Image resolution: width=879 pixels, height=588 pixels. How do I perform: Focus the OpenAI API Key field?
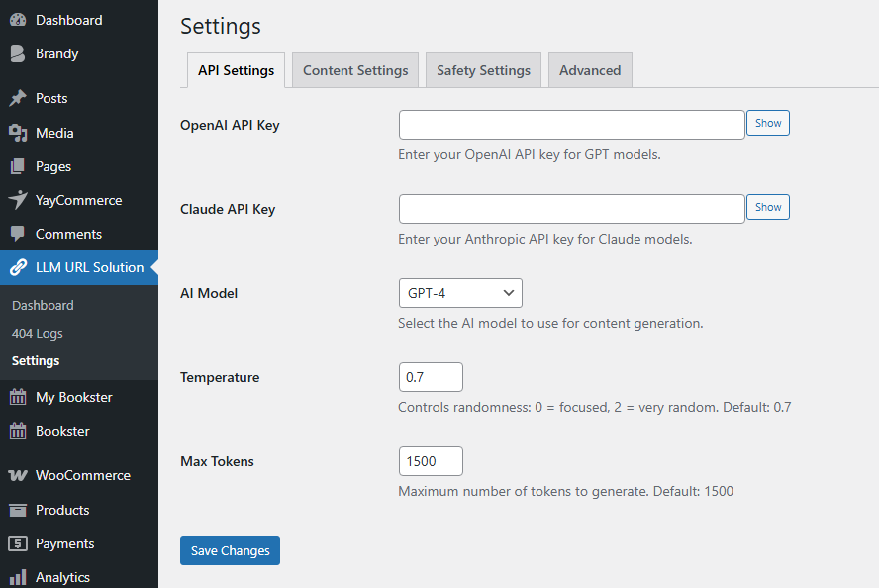(x=572, y=125)
